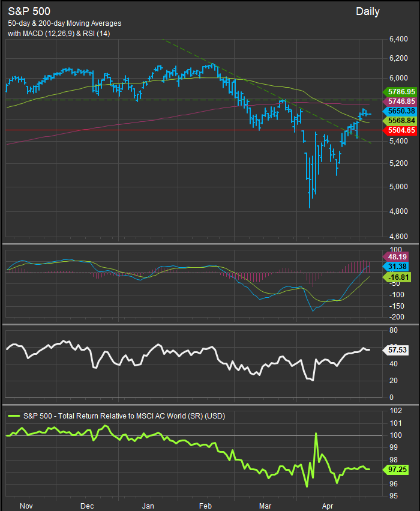Click the 97.25 relative return value tag

pos(396,470)
